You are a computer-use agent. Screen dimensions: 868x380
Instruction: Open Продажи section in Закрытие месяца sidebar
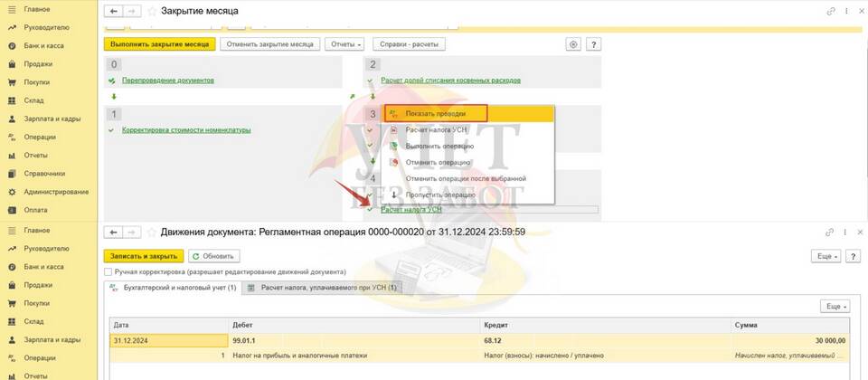pos(38,64)
